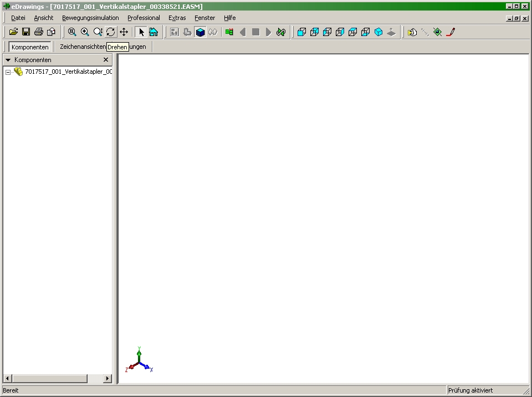Toggle the arrow Select tool
Screen dimensions: 532x397
click(141, 32)
